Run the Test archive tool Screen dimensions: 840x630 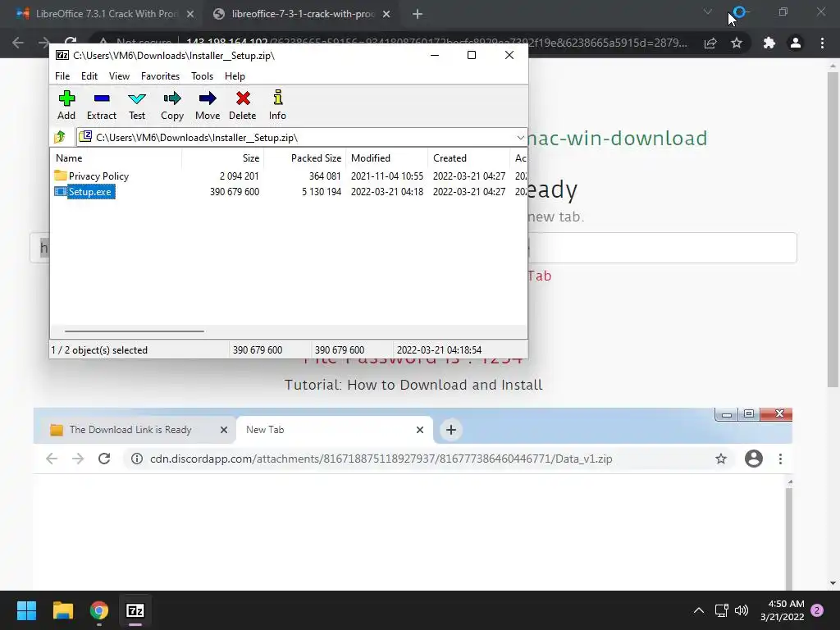[x=137, y=106]
